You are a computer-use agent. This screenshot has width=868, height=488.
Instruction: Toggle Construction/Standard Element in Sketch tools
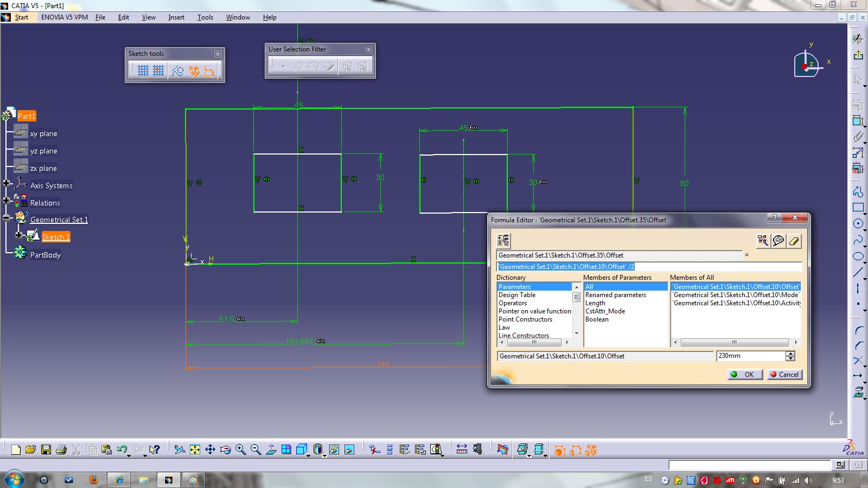(177, 70)
